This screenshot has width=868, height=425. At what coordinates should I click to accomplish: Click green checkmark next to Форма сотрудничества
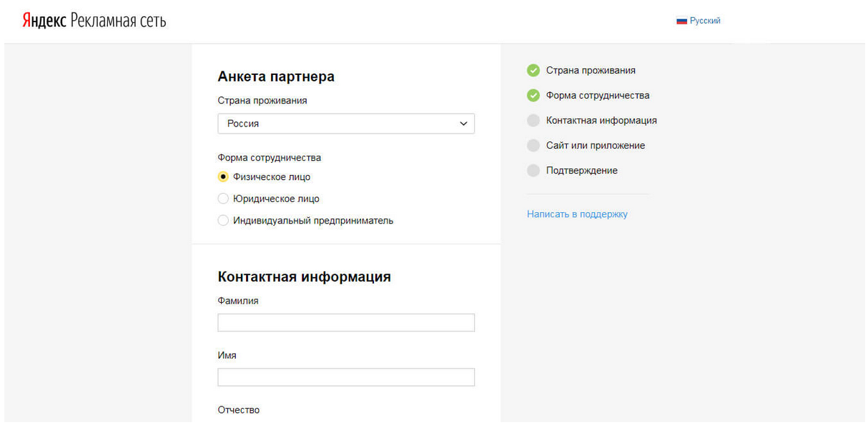[x=533, y=96]
